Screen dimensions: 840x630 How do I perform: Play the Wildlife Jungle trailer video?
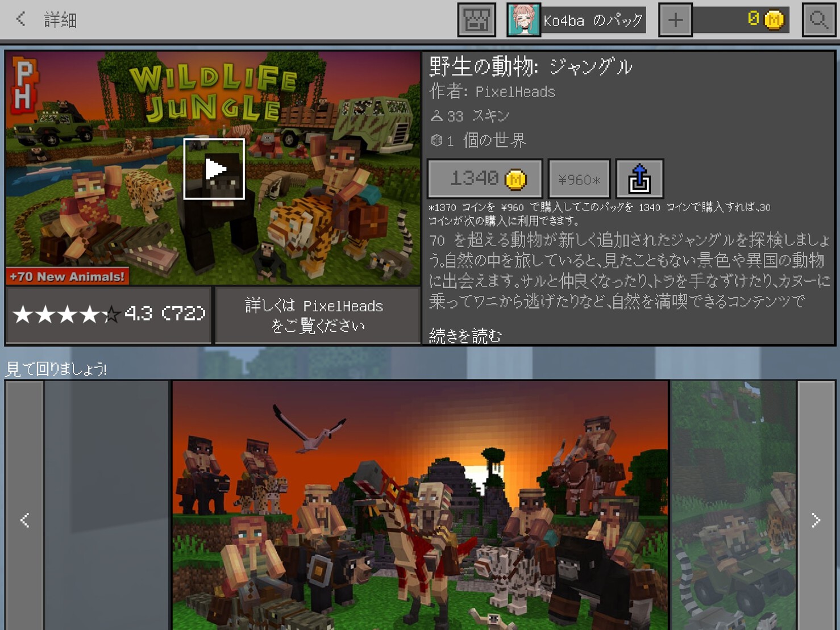click(x=214, y=169)
